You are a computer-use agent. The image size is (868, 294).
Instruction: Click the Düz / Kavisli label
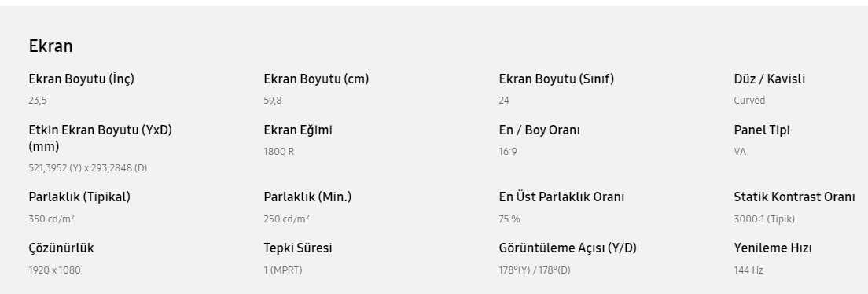tap(770, 79)
